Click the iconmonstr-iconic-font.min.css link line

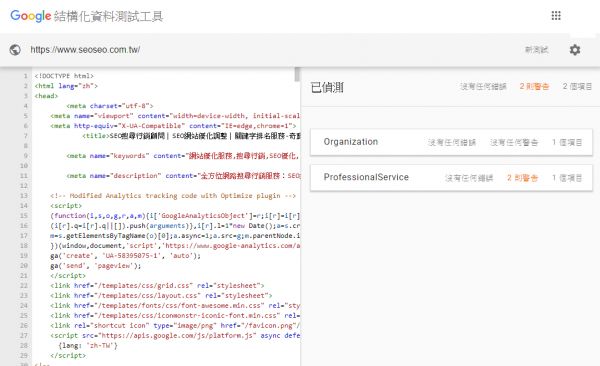coord(175,315)
